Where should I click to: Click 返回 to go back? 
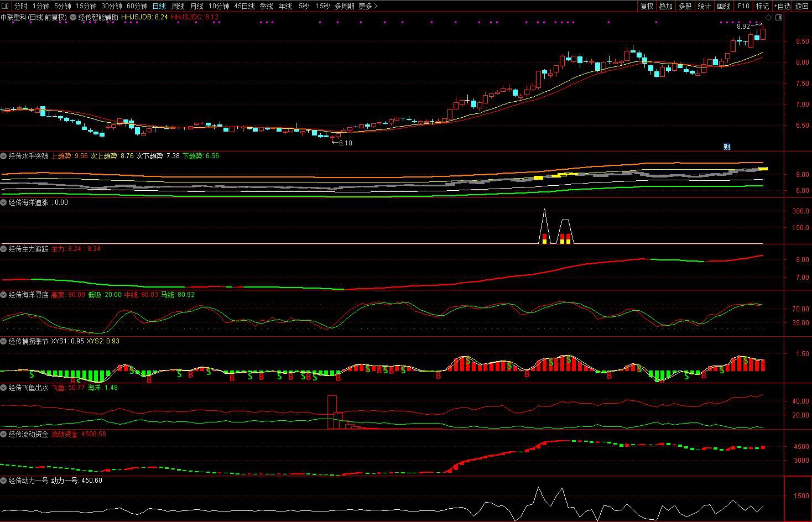point(802,6)
